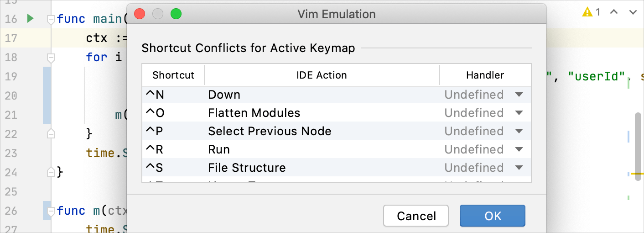This screenshot has width=644, height=233.
Task: Open handler dropdown for ^R Run
Action: (519, 149)
